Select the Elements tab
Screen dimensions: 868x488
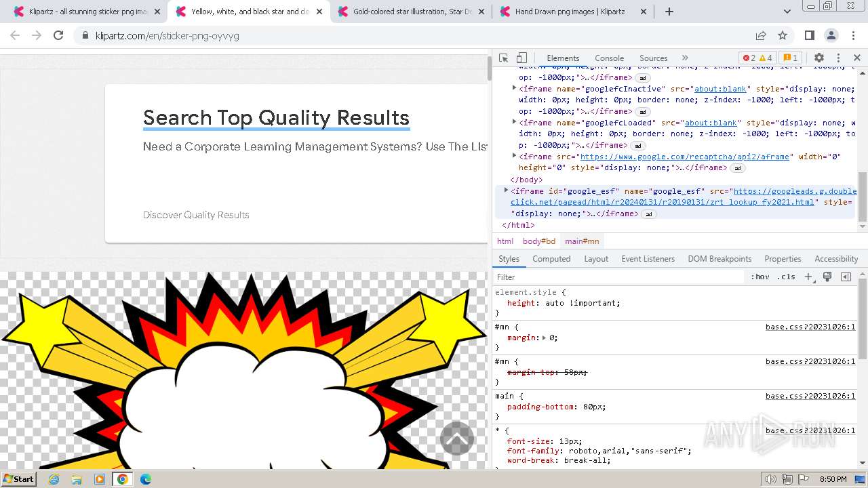(x=563, y=58)
